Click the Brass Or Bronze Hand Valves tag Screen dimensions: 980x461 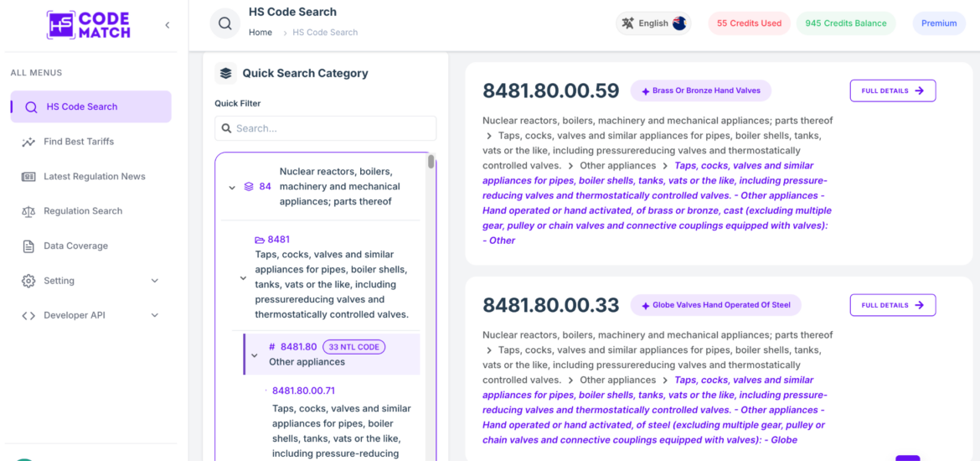(x=700, y=91)
